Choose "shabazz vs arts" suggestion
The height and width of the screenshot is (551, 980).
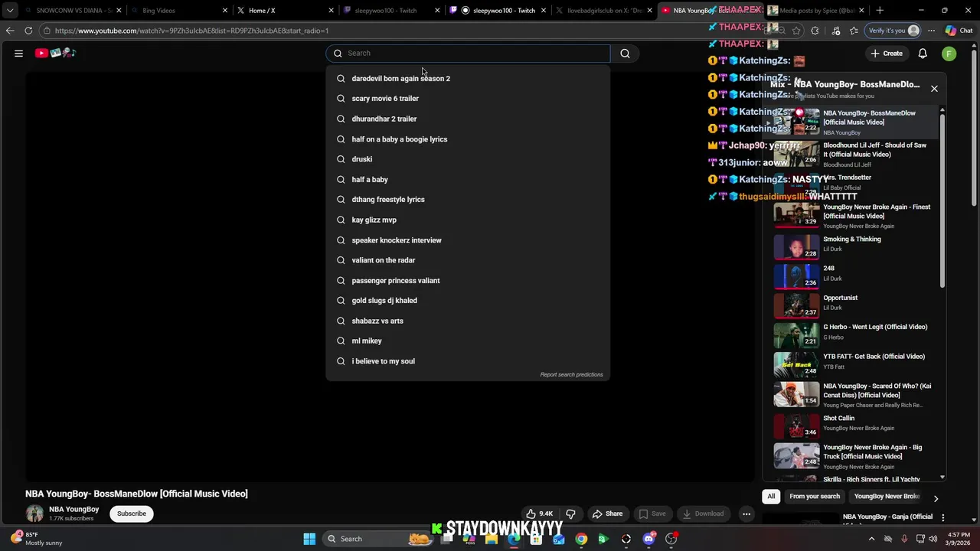pos(468,321)
